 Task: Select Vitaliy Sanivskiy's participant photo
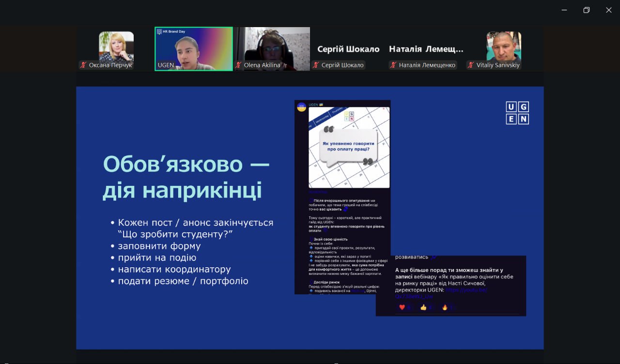tap(504, 46)
